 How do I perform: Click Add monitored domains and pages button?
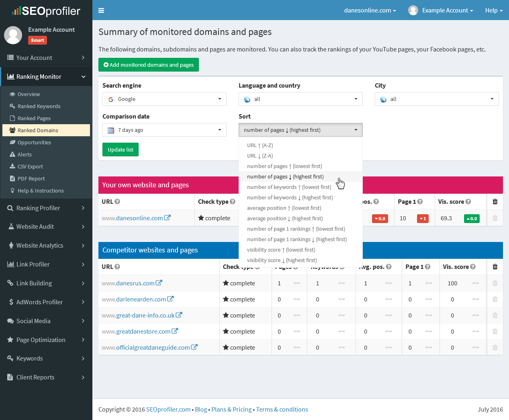[149, 65]
